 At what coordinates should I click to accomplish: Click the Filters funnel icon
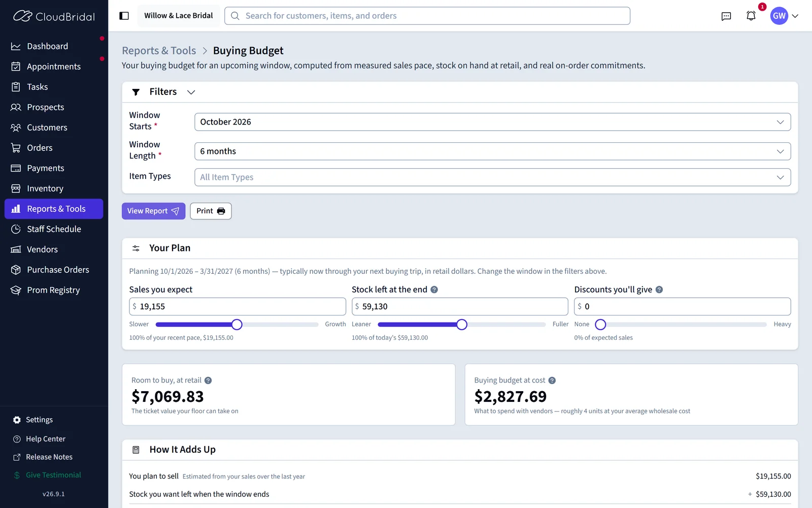pyautogui.click(x=136, y=92)
